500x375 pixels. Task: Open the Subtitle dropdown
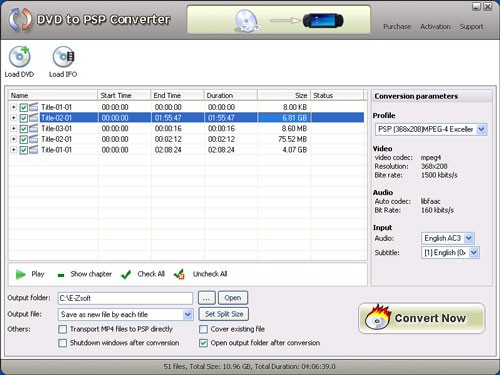click(x=474, y=253)
